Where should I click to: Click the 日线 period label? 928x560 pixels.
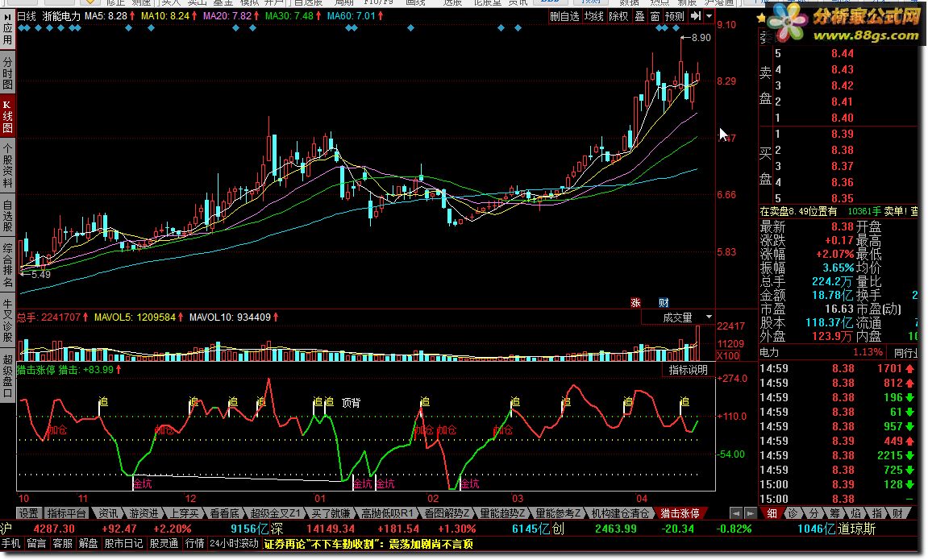pos(27,17)
